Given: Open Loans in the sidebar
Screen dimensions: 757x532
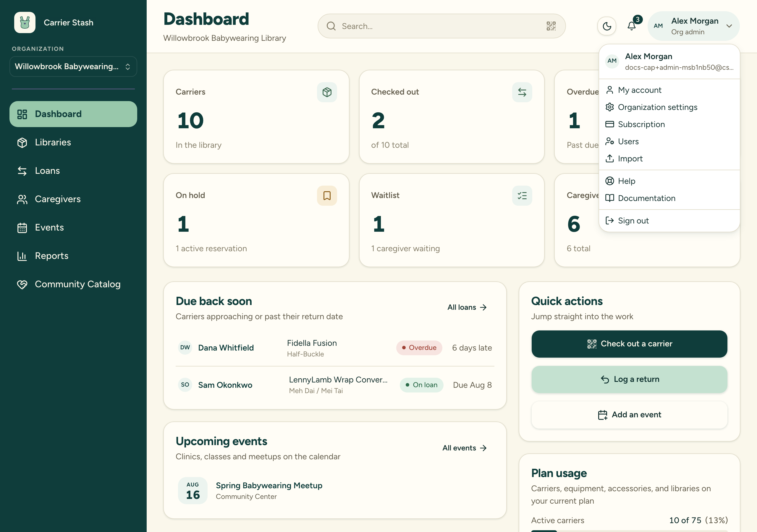Looking at the screenshot, I should coord(73,171).
